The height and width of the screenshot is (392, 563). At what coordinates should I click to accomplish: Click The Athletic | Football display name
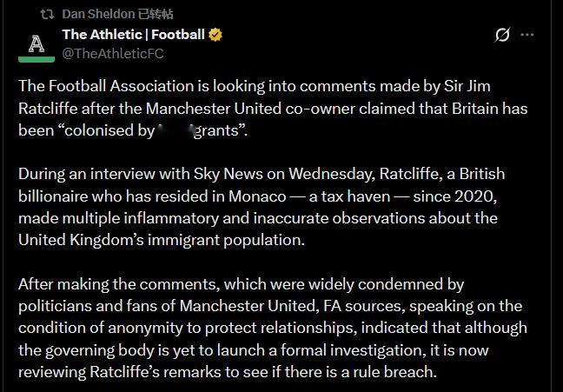click(x=133, y=35)
